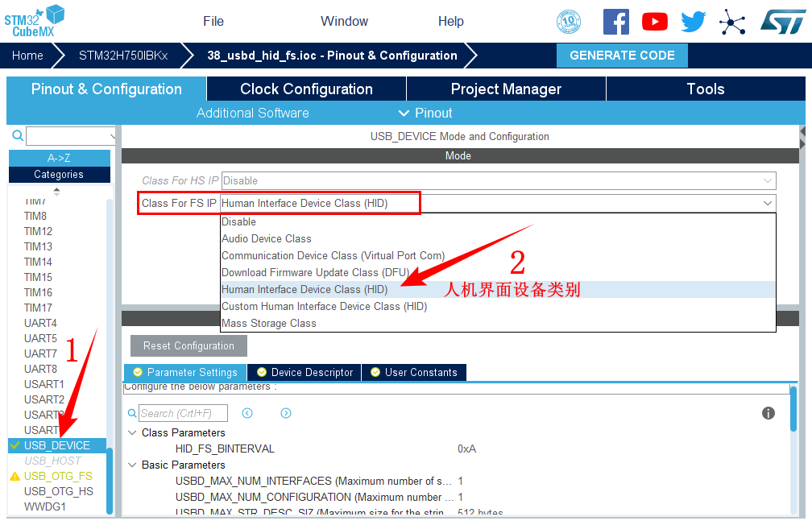Click the GENERATE CODE button
The width and height of the screenshot is (812, 525).
tap(622, 56)
